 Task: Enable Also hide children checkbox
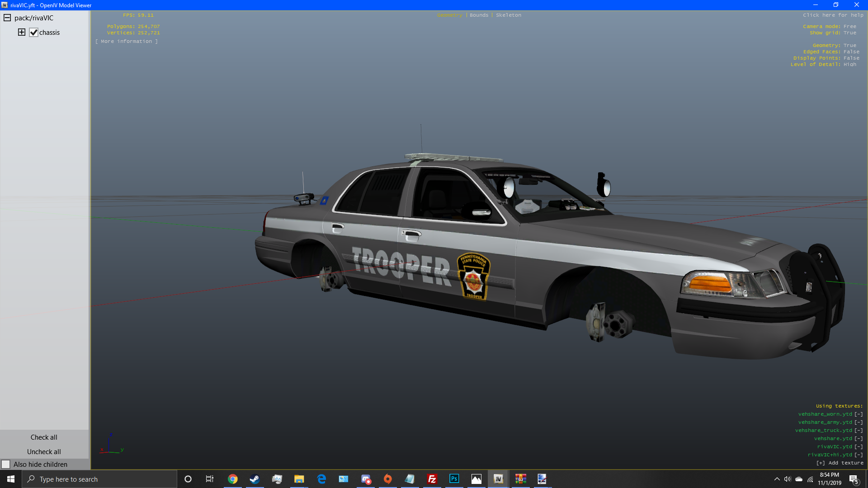click(x=6, y=464)
